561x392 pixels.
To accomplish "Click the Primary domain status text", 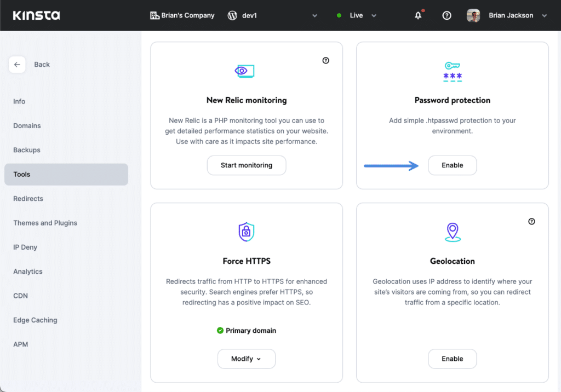I will 251,331.
